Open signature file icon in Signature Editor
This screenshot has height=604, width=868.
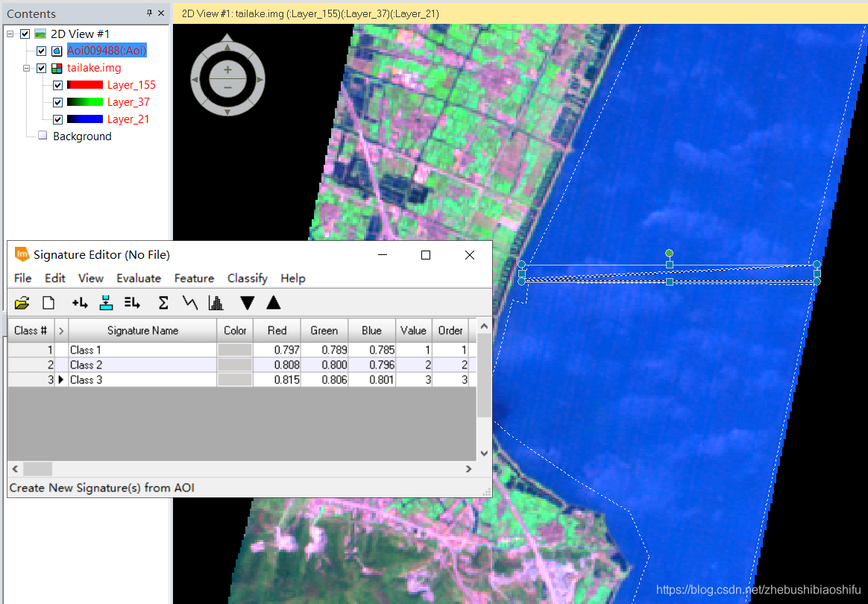tap(22, 303)
